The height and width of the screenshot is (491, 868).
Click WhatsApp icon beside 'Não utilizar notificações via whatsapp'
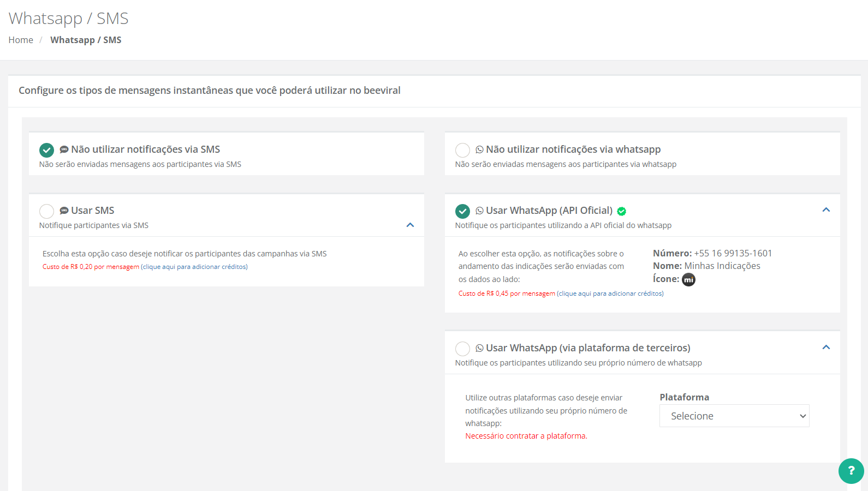click(x=479, y=149)
